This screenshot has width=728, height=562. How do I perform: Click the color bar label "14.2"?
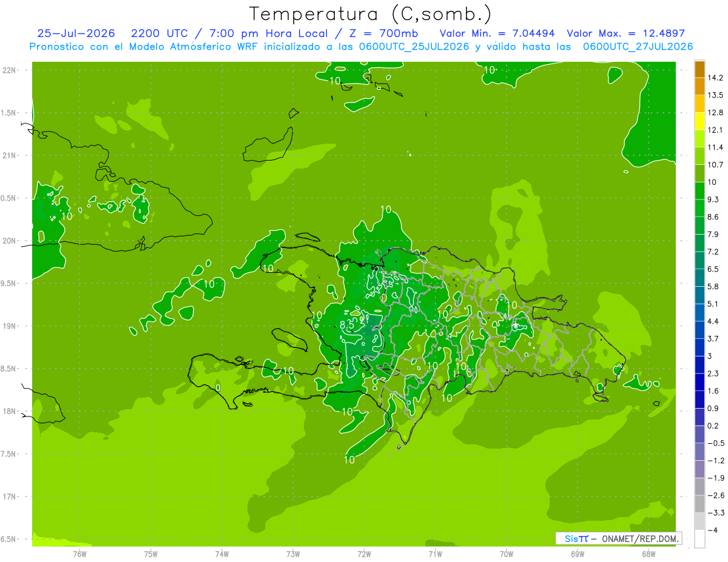pyautogui.click(x=715, y=78)
